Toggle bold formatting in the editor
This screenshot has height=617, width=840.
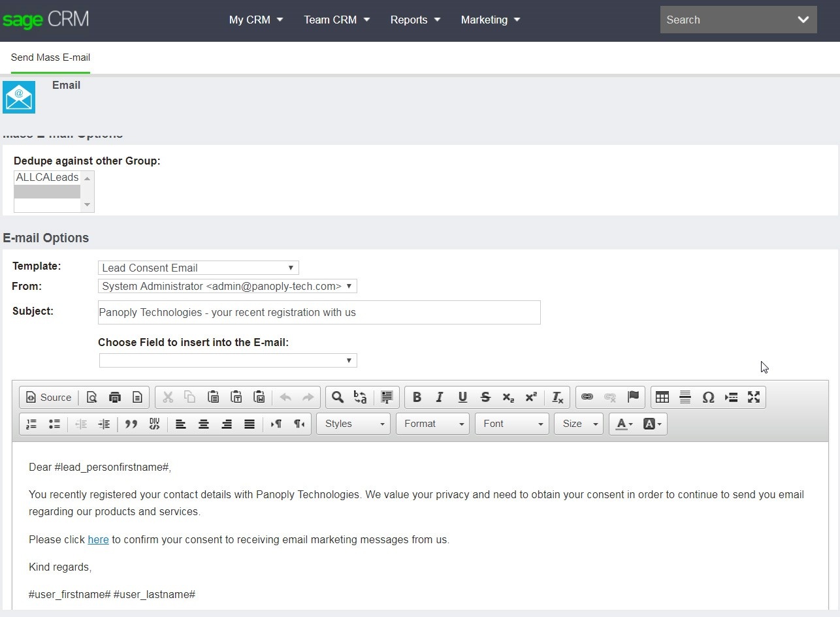coord(417,397)
